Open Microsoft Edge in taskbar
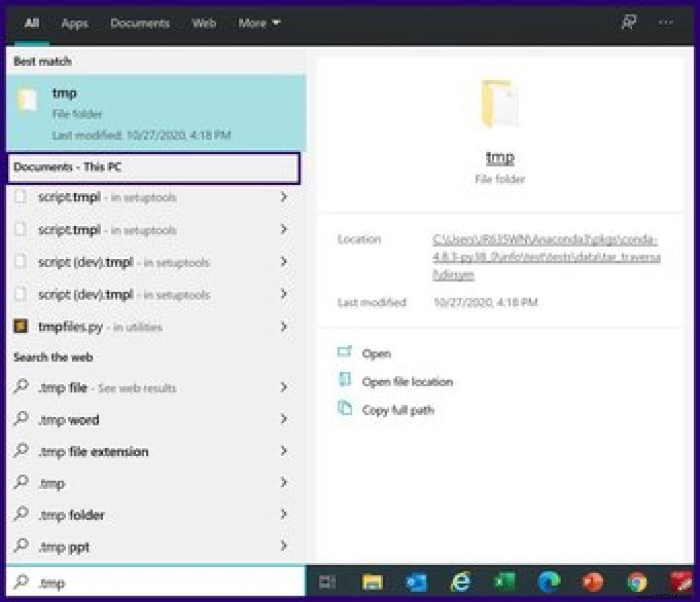Viewport: 700px width, 602px height. [x=549, y=582]
